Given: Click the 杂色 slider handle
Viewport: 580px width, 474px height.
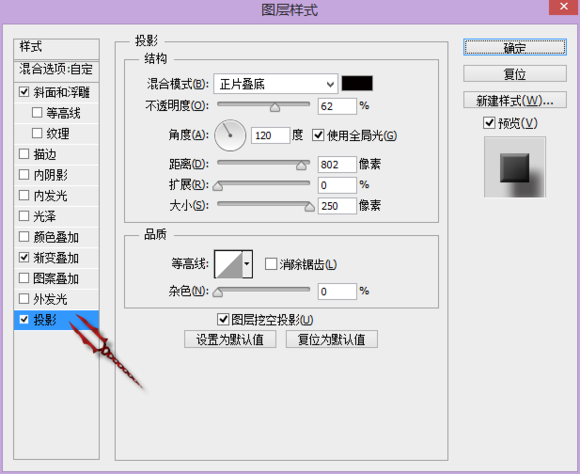Looking at the screenshot, I should tap(218, 292).
